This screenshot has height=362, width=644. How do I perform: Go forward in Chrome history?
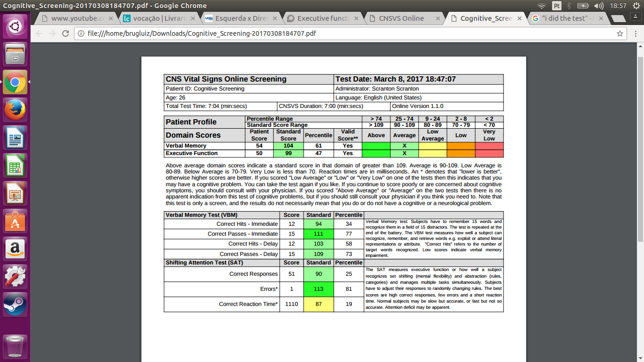click(52, 33)
